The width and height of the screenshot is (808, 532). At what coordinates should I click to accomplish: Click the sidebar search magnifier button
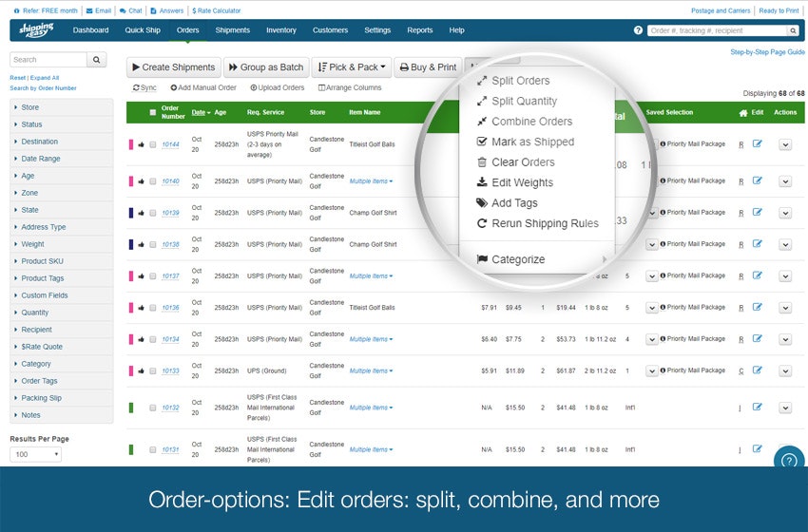point(96,60)
